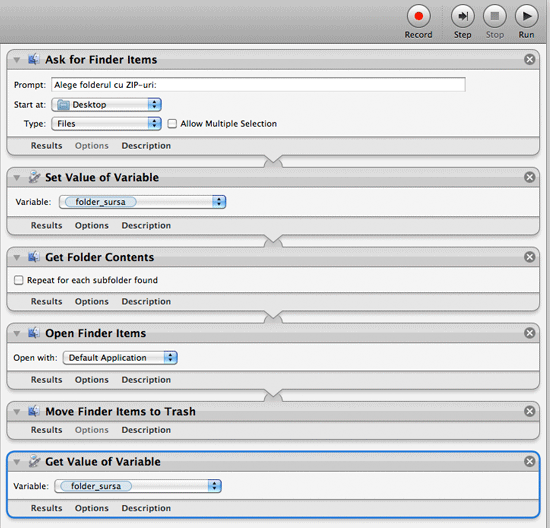The width and height of the screenshot is (550, 528).
Task: Show Results for Get Folder Contents
Action: (x=46, y=301)
